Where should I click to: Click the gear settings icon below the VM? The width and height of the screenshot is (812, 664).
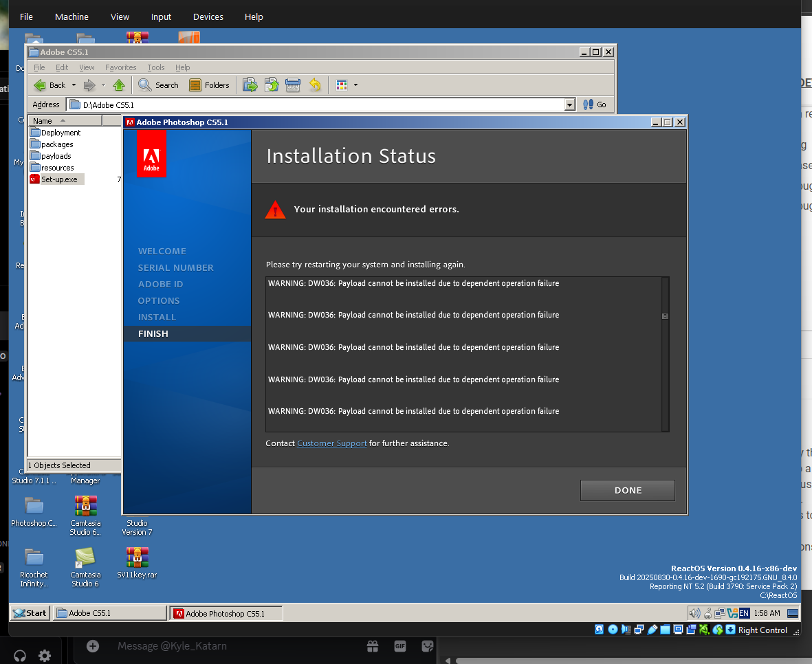tap(45, 656)
